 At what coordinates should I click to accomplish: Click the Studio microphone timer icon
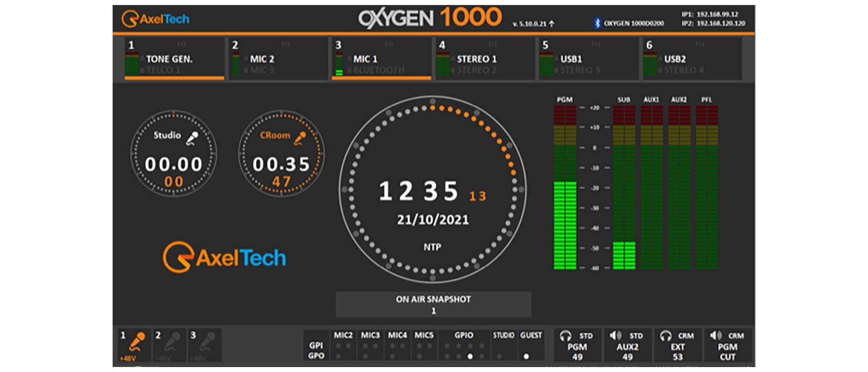[x=193, y=138]
